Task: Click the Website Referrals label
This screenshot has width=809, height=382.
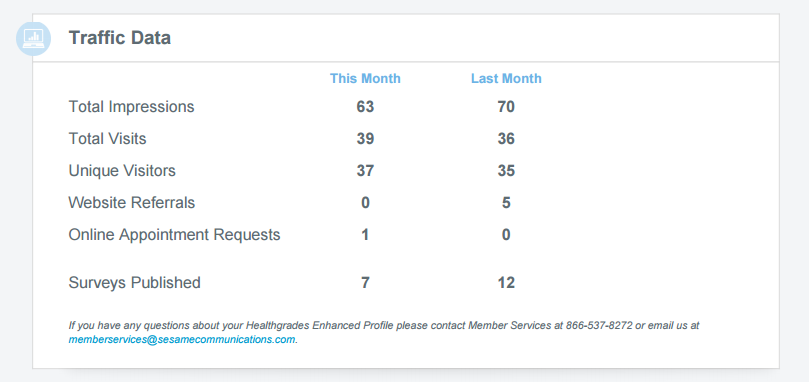Action: click(x=132, y=203)
